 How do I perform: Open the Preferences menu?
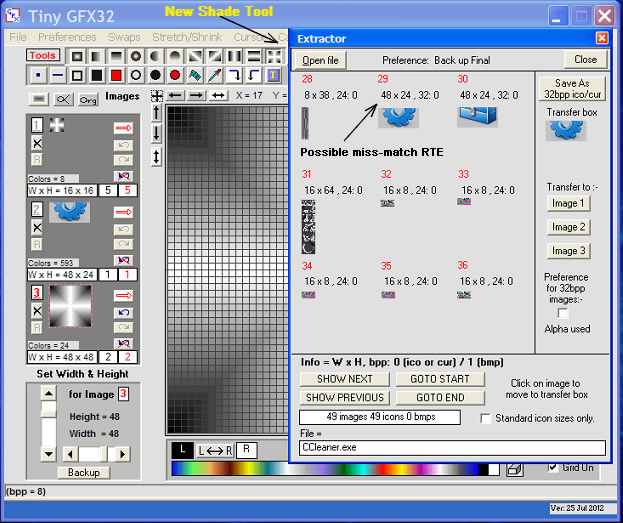click(x=67, y=37)
